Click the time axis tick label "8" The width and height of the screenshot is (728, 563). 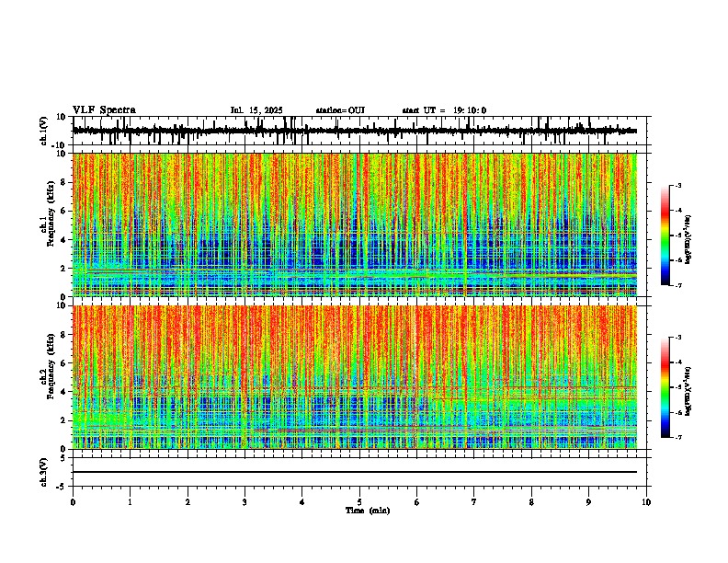pyautogui.click(x=531, y=502)
